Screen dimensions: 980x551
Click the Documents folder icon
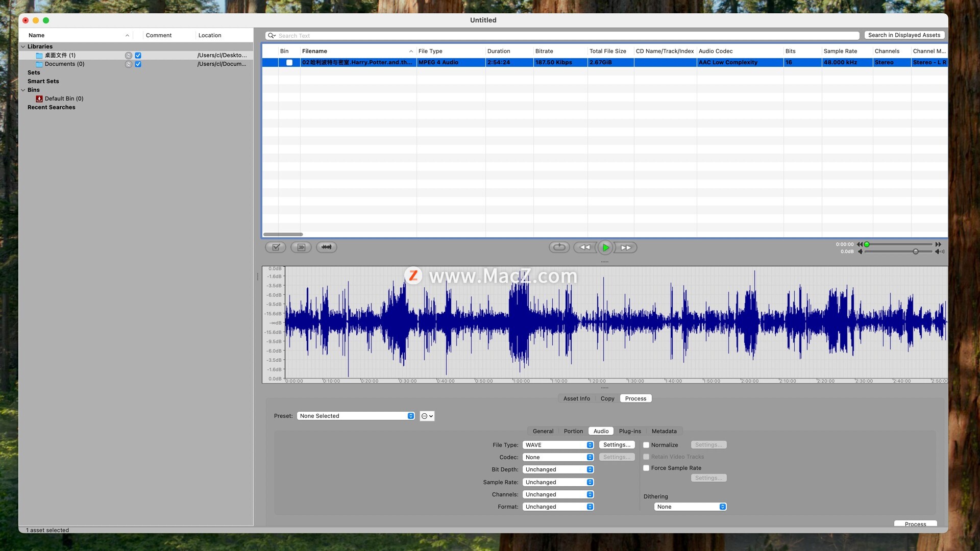(39, 64)
